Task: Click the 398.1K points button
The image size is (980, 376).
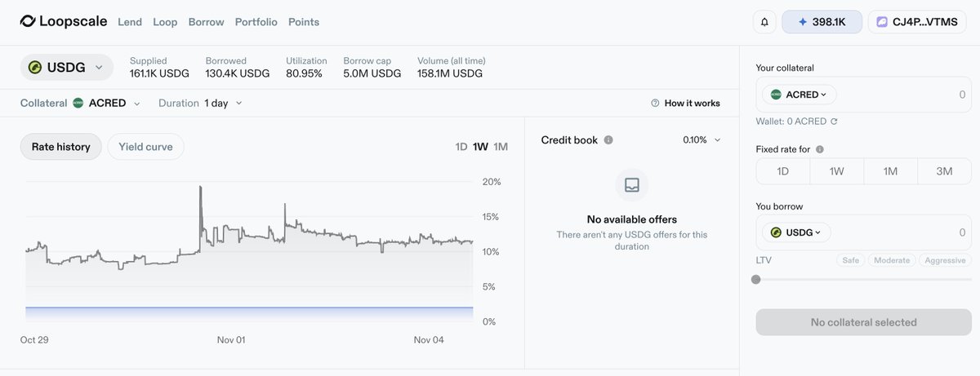Action: click(x=822, y=22)
